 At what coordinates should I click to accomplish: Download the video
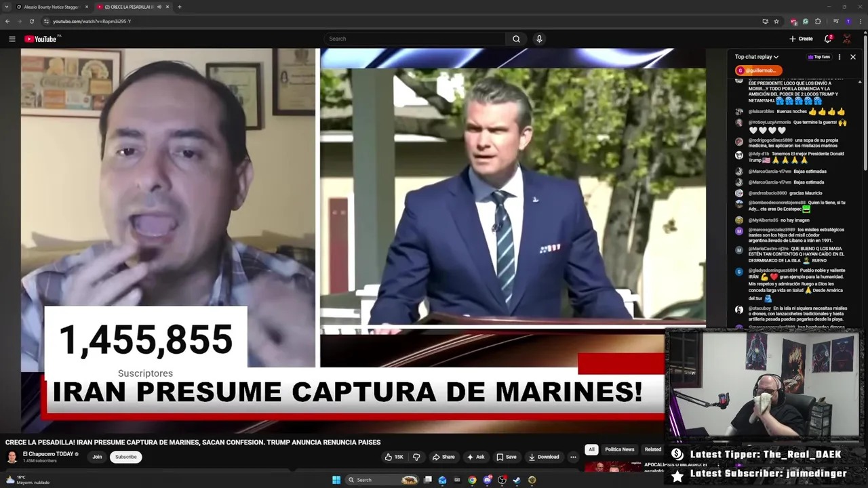point(544,457)
